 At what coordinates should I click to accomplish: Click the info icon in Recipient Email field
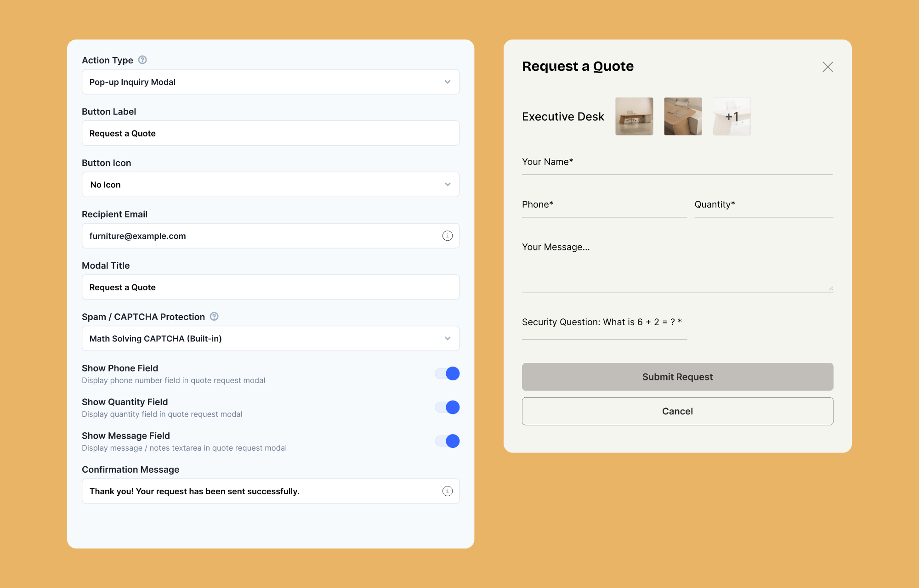(x=448, y=236)
